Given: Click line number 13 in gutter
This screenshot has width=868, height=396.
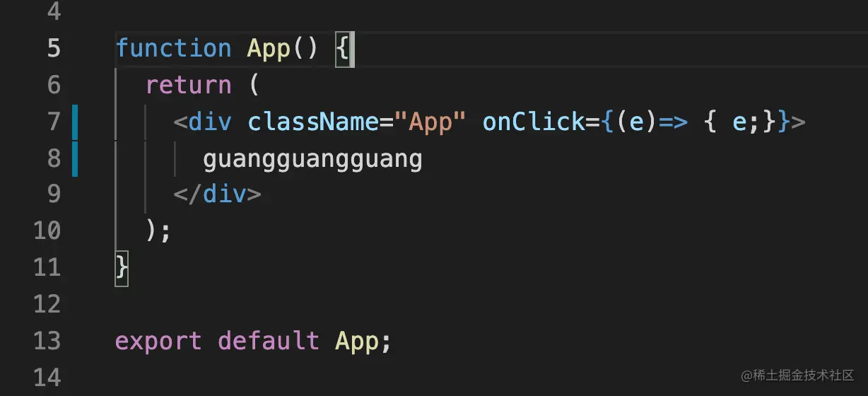Looking at the screenshot, I should pyautogui.click(x=47, y=341).
